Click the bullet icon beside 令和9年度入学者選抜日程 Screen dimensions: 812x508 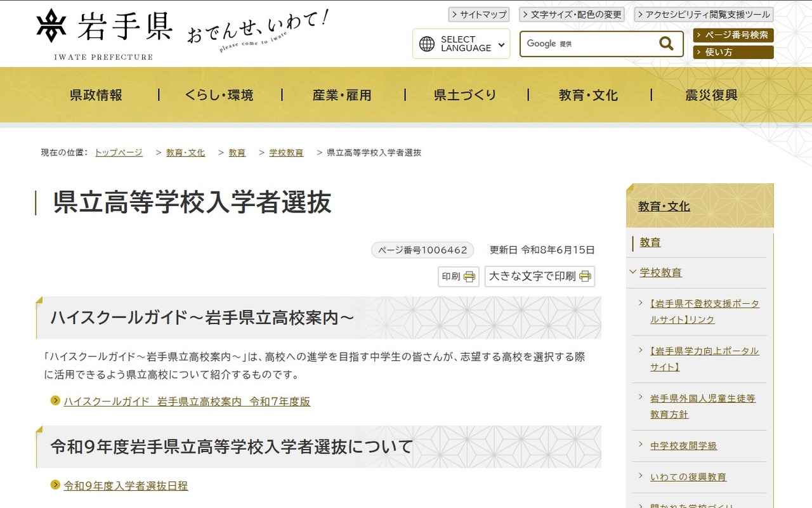(55, 485)
